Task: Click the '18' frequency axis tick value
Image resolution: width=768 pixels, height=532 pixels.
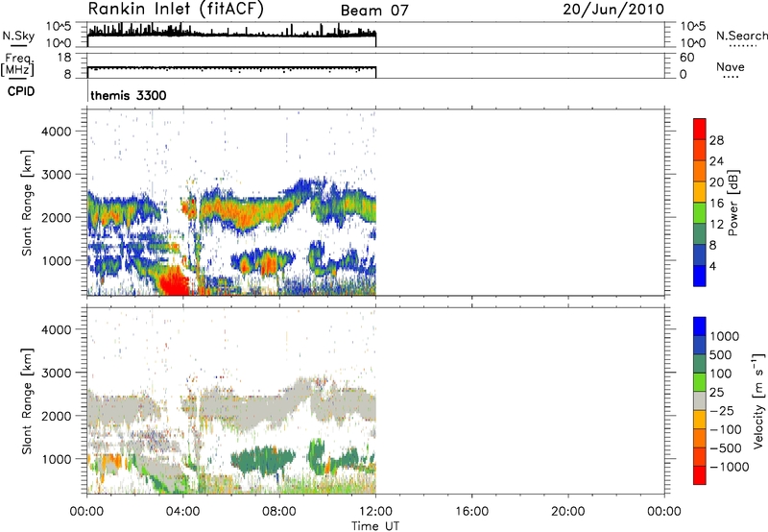Action: [64, 58]
